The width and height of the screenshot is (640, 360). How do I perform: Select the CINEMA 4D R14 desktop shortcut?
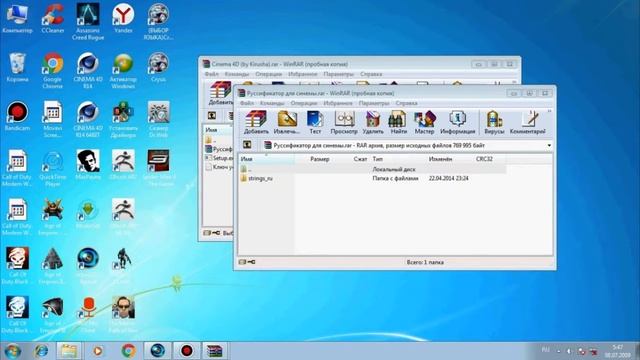pyautogui.click(x=88, y=71)
